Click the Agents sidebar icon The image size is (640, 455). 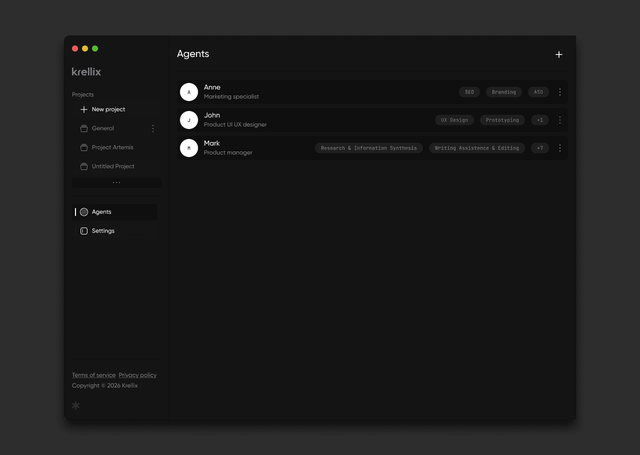84,212
